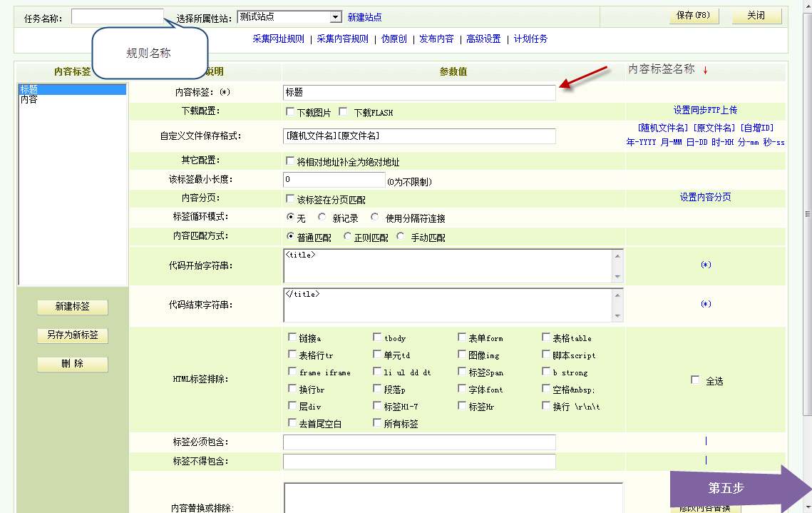Open the 计划任务 tab
Image resolution: width=812 pixels, height=513 pixels.
tap(530, 39)
